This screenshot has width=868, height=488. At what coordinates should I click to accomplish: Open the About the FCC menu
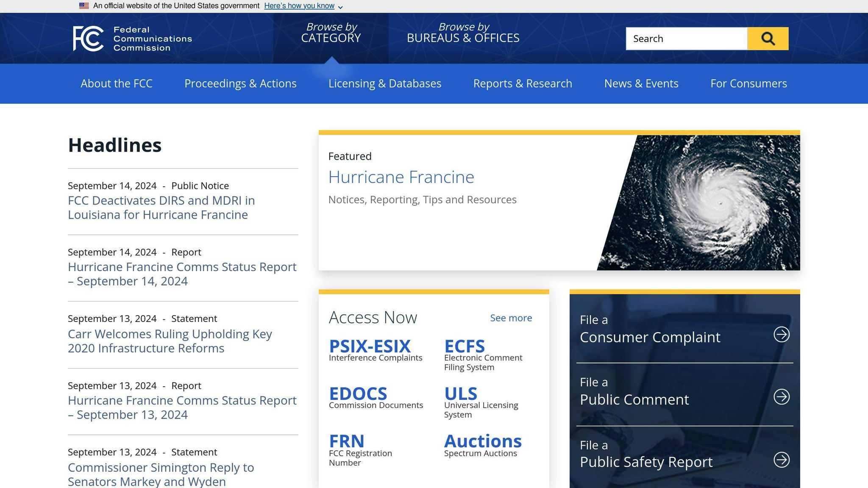[x=117, y=83]
